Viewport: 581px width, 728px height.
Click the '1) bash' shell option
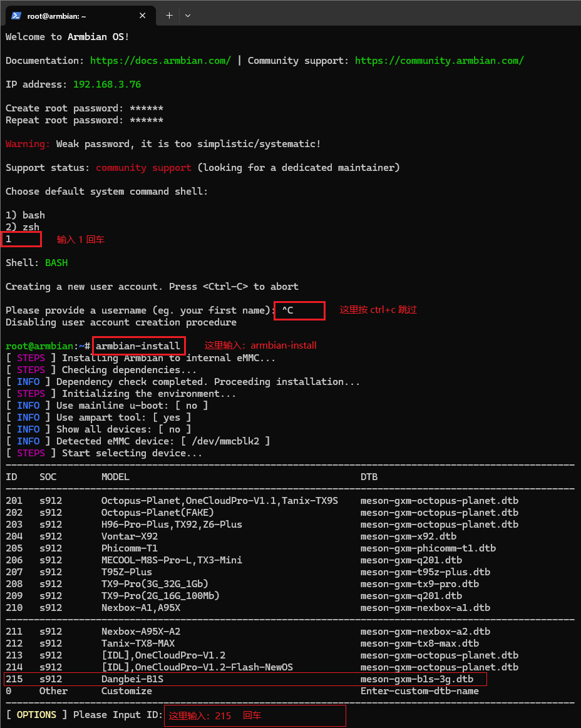(25, 215)
